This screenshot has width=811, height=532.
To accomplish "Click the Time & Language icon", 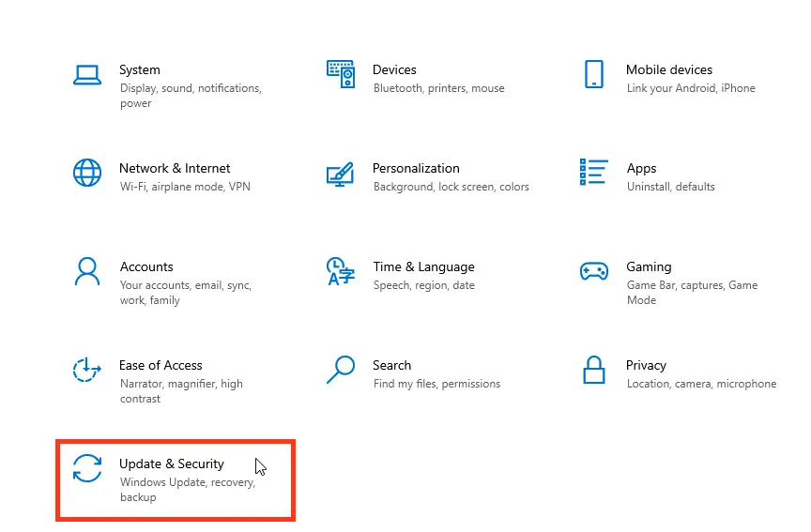I will tap(341, 271).
